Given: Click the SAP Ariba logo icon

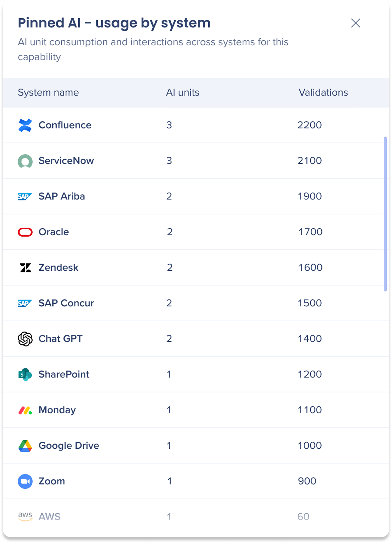Looking at the screenshot, I should pyautogui.click(x=25, y=197).
